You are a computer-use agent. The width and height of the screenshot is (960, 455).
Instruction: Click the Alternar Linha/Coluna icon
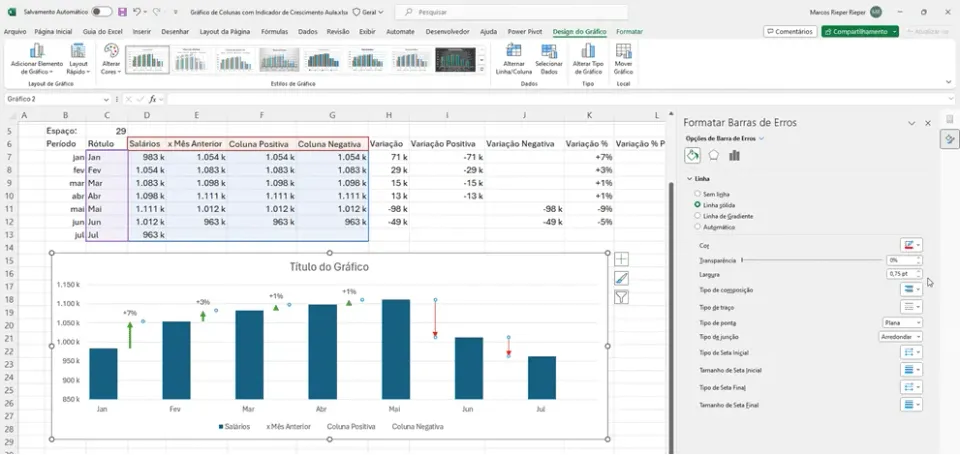click(514, 51)
